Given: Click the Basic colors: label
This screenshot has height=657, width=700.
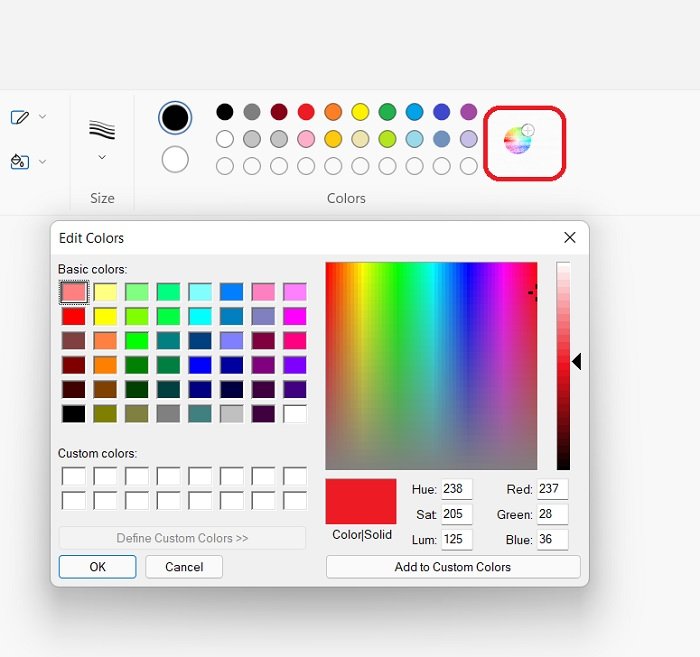Looking at the screenshot, I should (x=92, y=269).
